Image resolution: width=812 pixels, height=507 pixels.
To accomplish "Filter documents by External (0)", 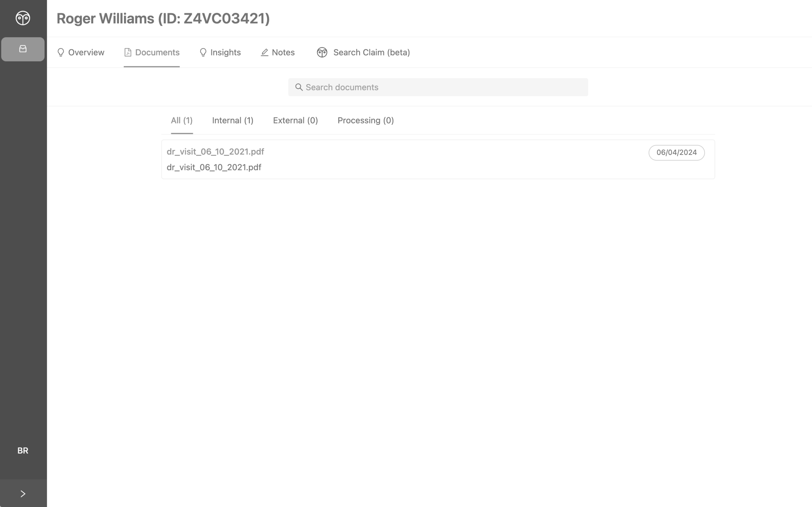I will [295, 120].
